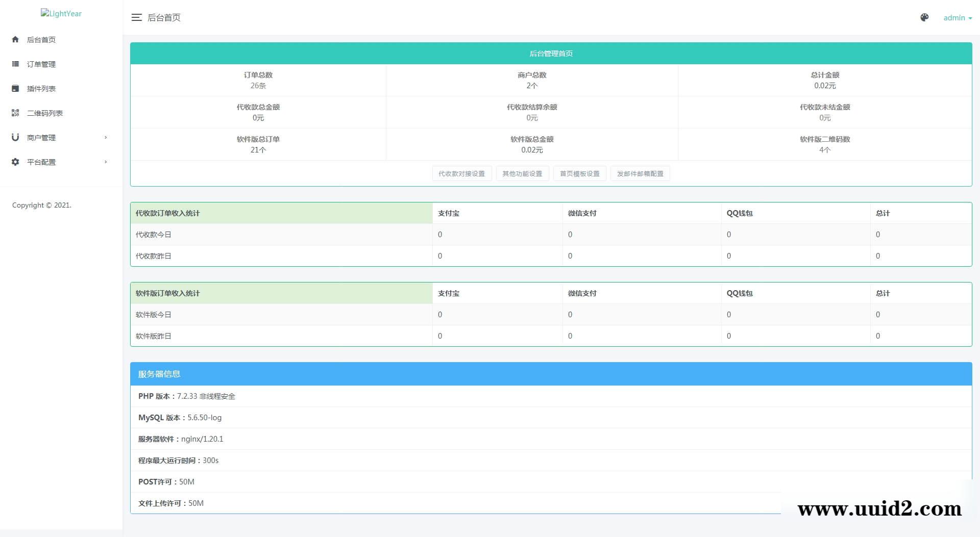Click the list icon for 订单管理

[x=15, y=64]
